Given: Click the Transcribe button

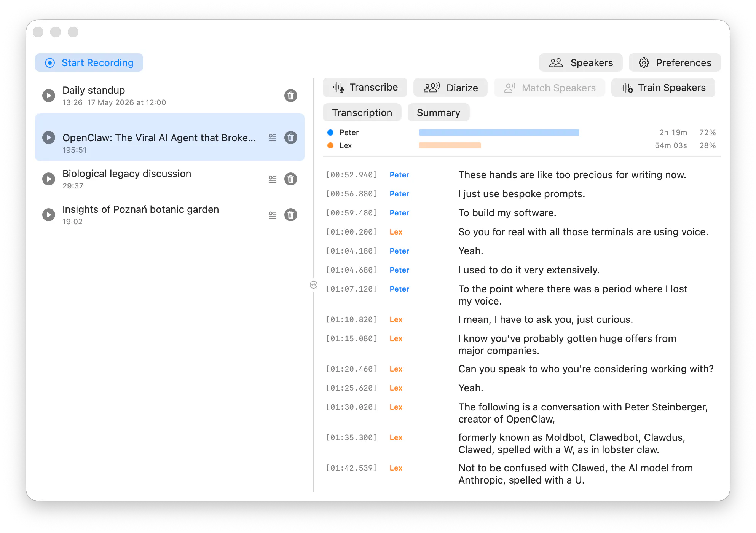Looking at the screenshot, I should pos(365,88).
